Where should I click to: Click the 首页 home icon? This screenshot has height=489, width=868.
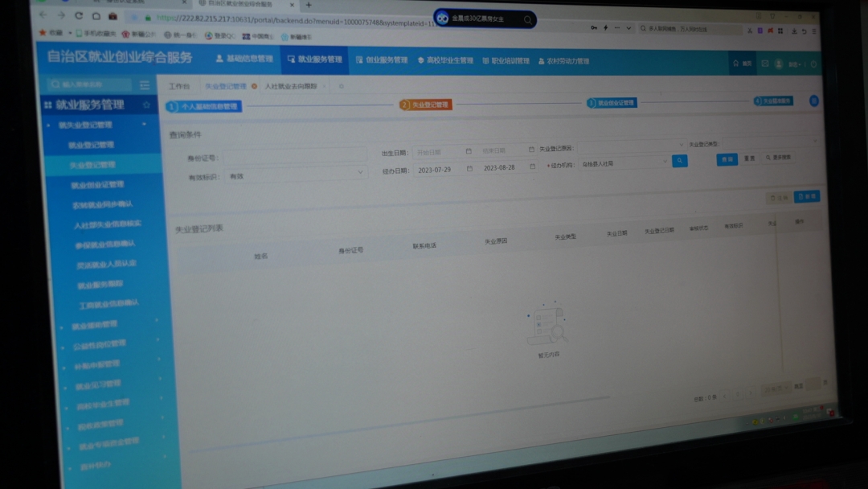pos(741,64)
